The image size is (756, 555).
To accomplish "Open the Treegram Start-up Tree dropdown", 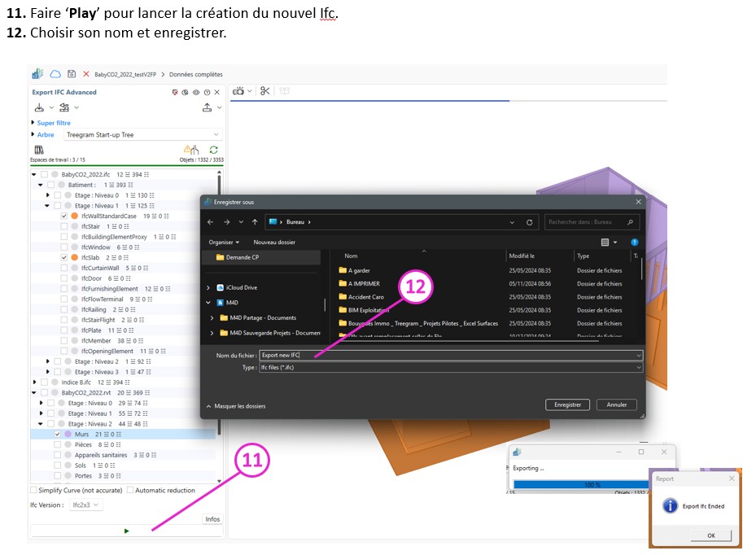I will [x=142, y=134].
